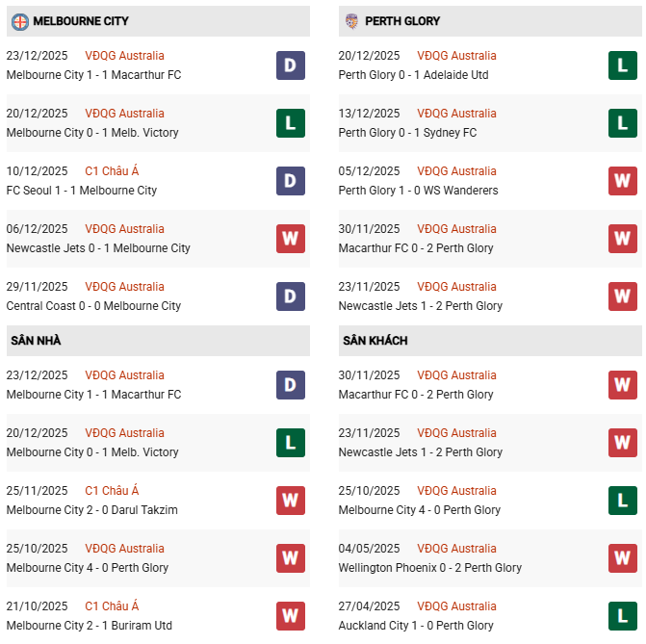Click the draw badge for FC Seoul 1 - 1 Melbourne City

point(290,181)
